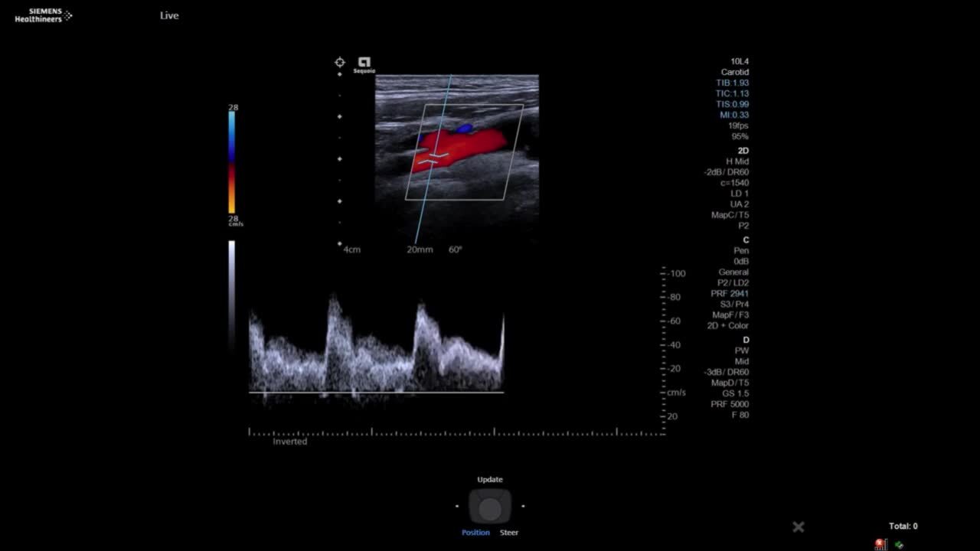
Task: Click the GS 1.5 gate size parameter
Action: [x=736, y=393]
